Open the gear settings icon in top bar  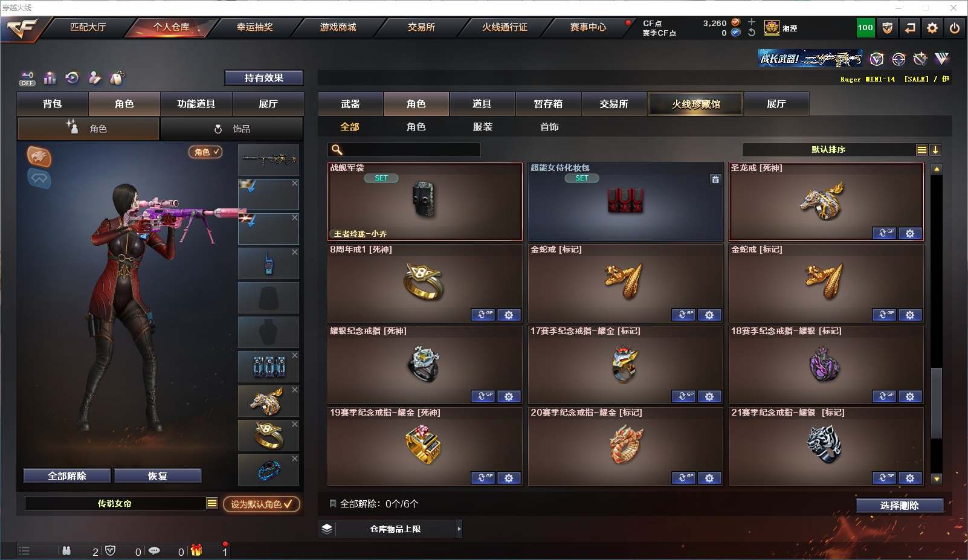[x=932, y=28]
